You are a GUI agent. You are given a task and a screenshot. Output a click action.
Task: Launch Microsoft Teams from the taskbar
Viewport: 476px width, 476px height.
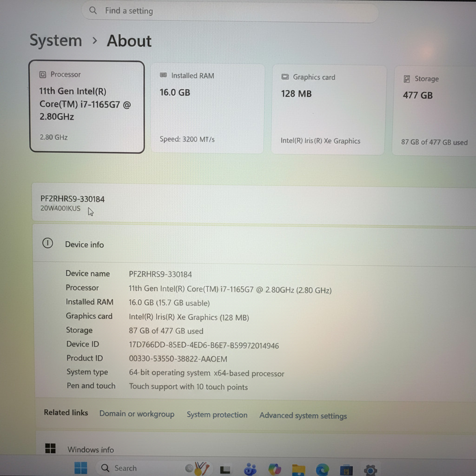point(250,469)
